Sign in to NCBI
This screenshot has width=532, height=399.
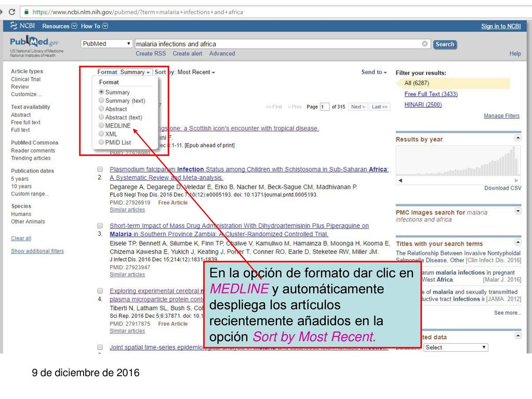[x=501, y=26]
